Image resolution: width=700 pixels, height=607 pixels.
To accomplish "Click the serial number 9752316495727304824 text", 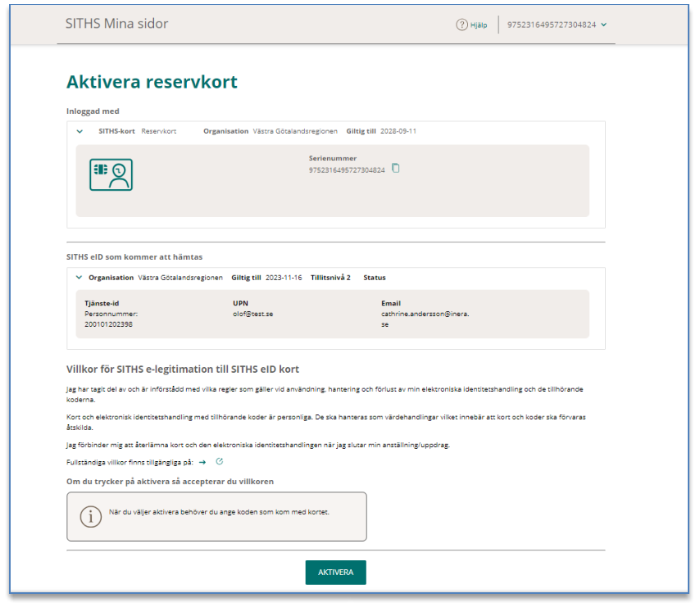I will (x=346, y=170).
